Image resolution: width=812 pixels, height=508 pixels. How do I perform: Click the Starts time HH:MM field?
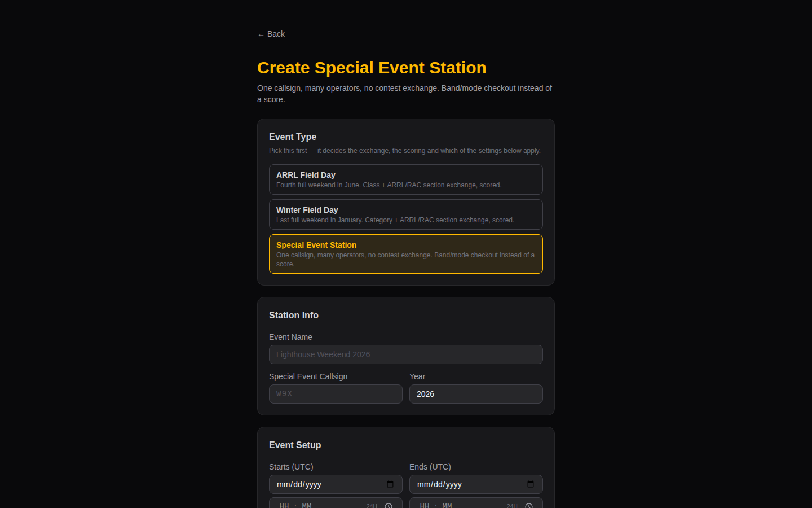tap(336, 503)
